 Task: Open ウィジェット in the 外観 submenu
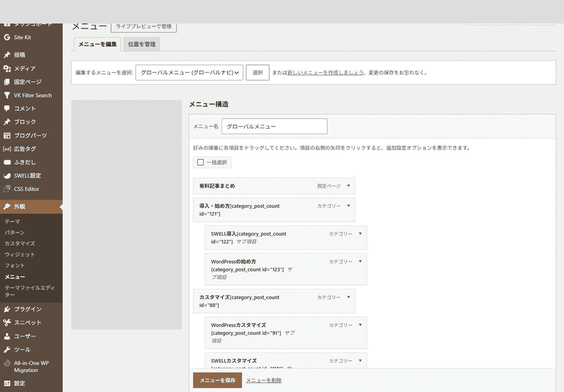tap(20, 254)
